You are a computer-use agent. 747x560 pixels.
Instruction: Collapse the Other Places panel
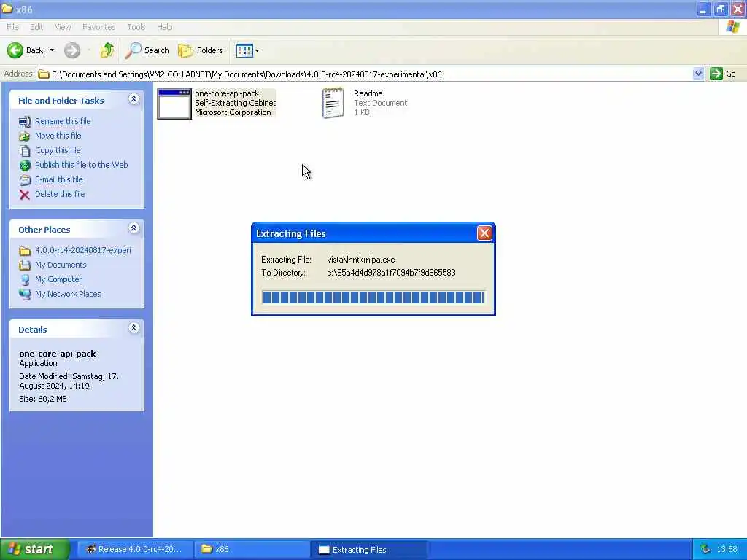(x=134, y=228)
